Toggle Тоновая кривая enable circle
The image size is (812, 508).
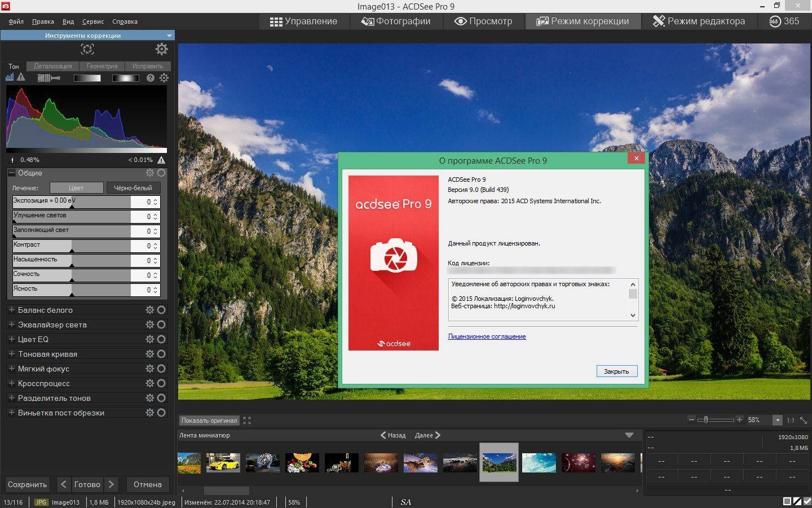tap(162, 354)
